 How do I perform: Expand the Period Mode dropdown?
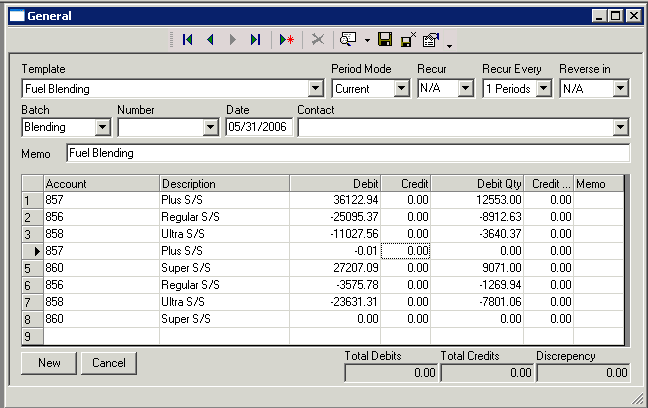(401, 88)
